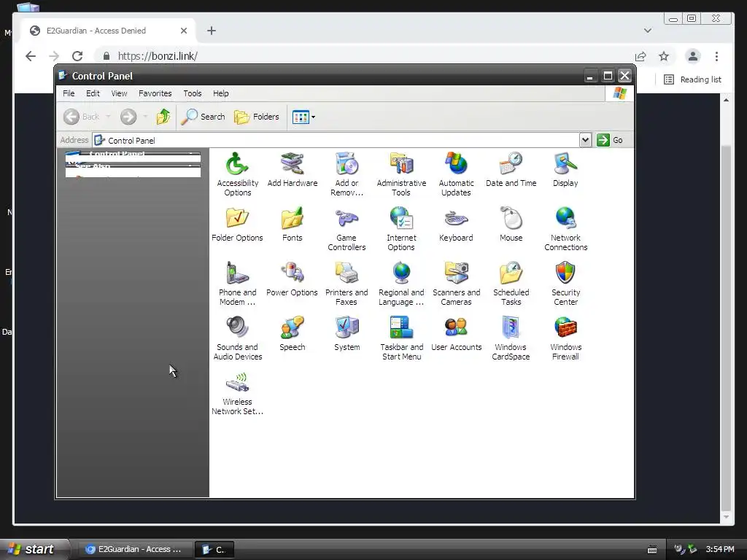The width and height of the screenshot is (747, 560).
Task: Open Printers and Faxes icon
Action: pyautogui.click(x=347, y=284)
